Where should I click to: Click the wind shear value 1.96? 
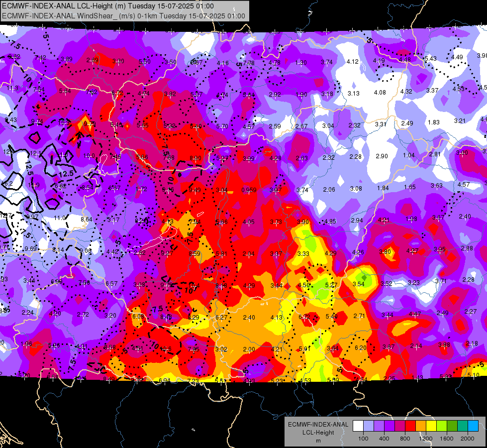tap(26, 343)
